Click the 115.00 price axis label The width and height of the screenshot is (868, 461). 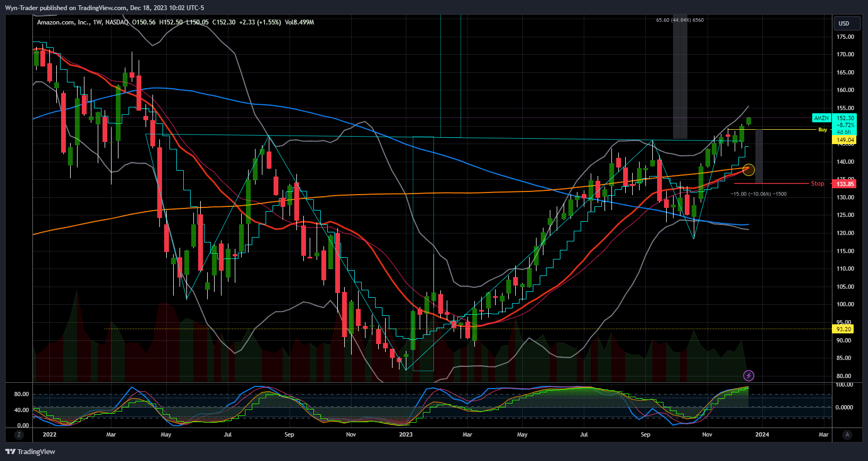click(x=845, y=251)
